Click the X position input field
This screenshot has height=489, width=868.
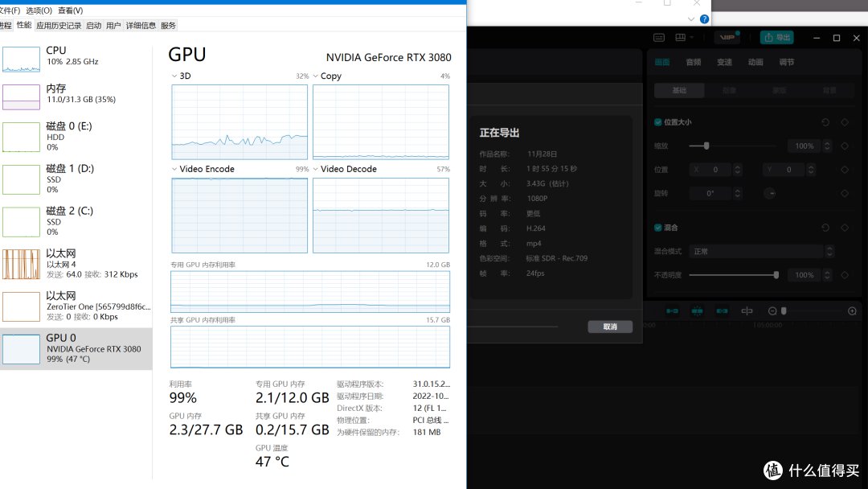click(x=710, y=170)
